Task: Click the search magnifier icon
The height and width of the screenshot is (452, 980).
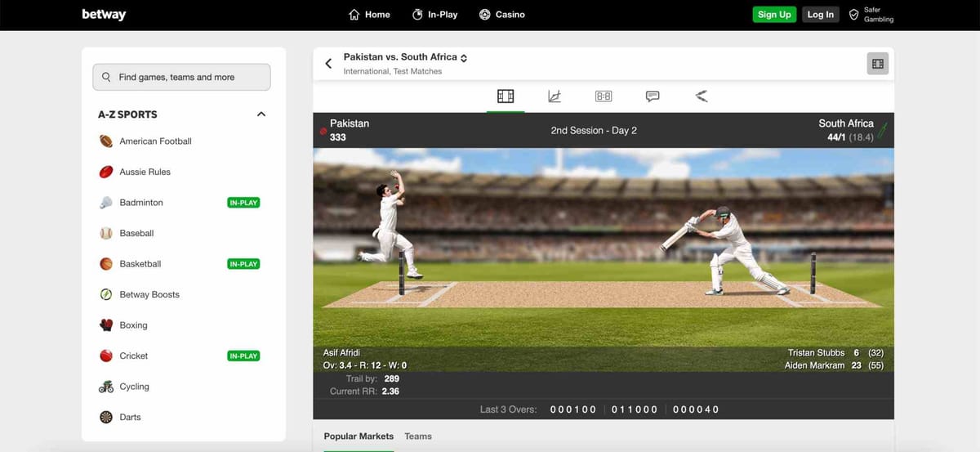Action: pyautogui.click(x=106, y=77)
